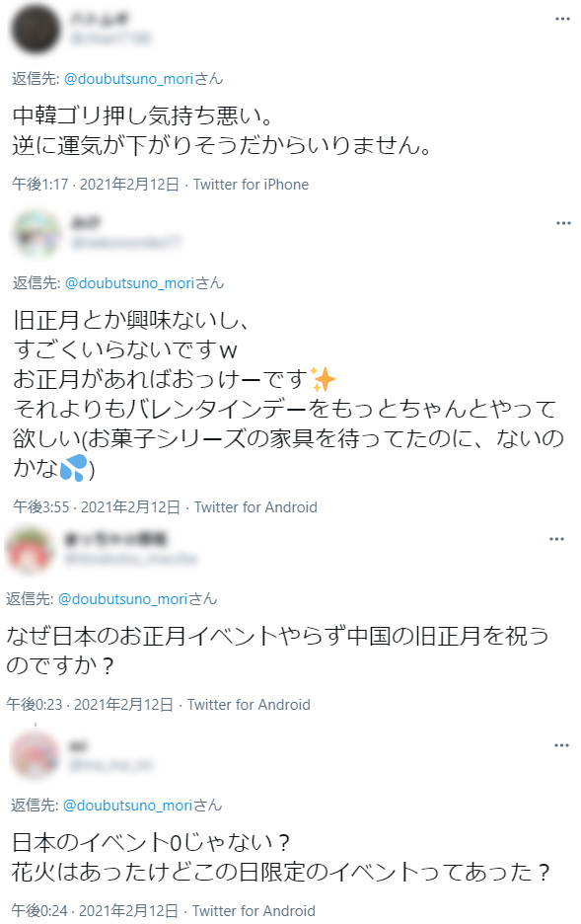Open the dark profile avatar of the first tweet

point(36,29)
